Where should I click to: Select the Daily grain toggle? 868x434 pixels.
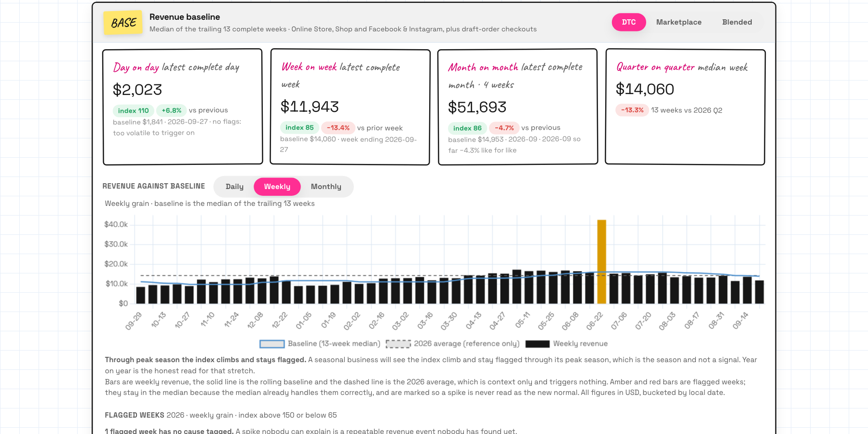234,187
